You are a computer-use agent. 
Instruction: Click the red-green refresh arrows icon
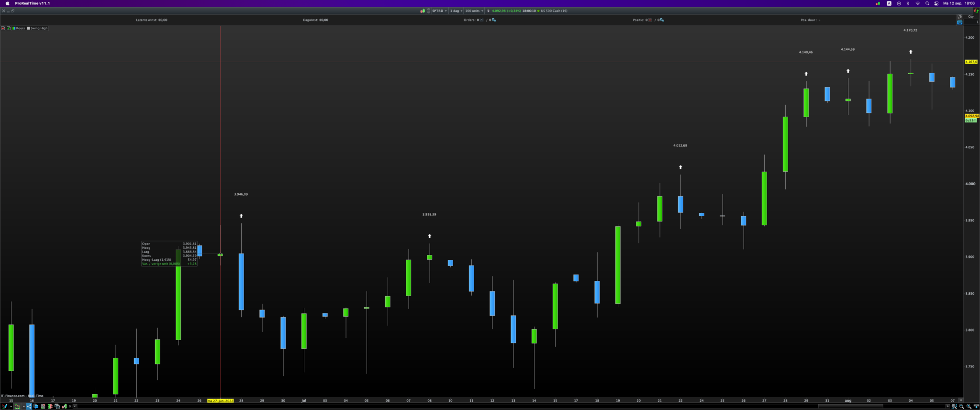976,11
